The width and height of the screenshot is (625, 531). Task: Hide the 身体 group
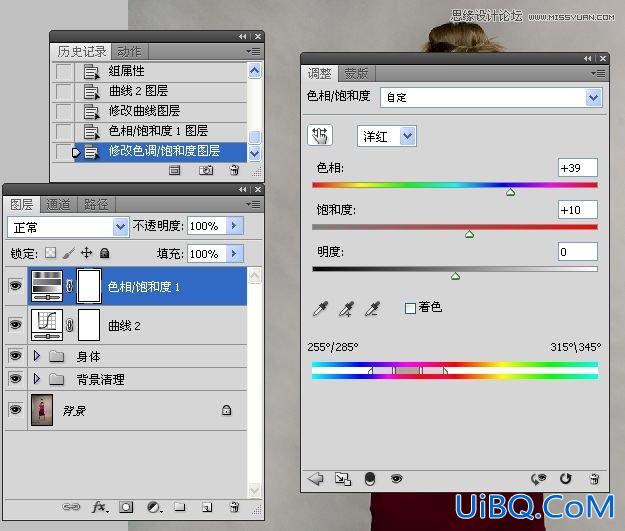point(15,355)
